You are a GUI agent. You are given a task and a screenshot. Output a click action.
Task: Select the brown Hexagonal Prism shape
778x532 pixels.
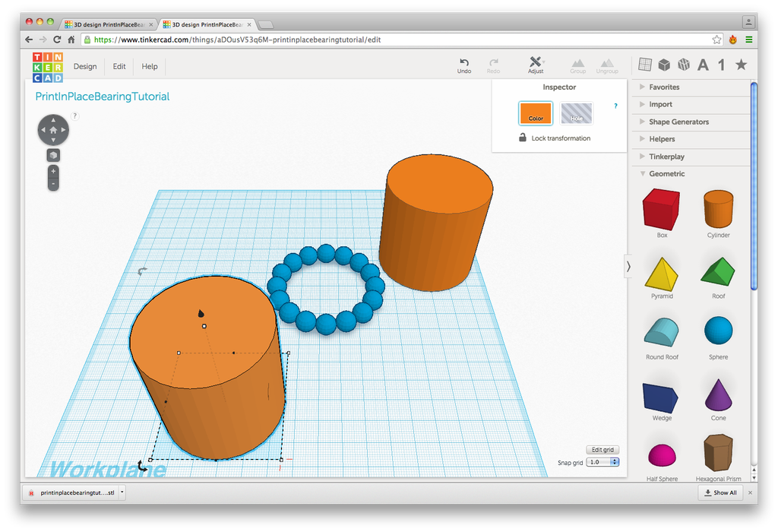718,453
